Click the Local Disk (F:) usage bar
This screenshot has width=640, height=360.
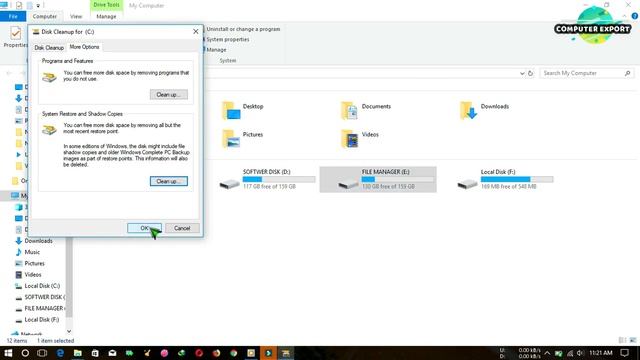(517, 179)
